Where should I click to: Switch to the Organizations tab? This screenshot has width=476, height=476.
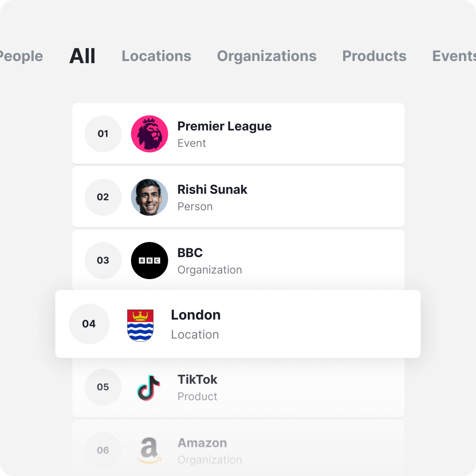267,56
